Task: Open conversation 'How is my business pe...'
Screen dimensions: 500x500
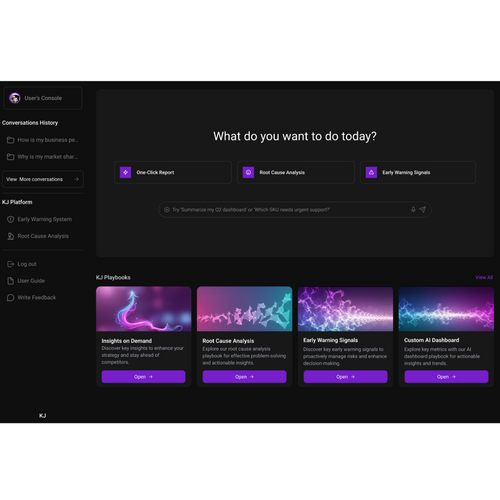Action: pyautogui.click(x=43, y=140)
